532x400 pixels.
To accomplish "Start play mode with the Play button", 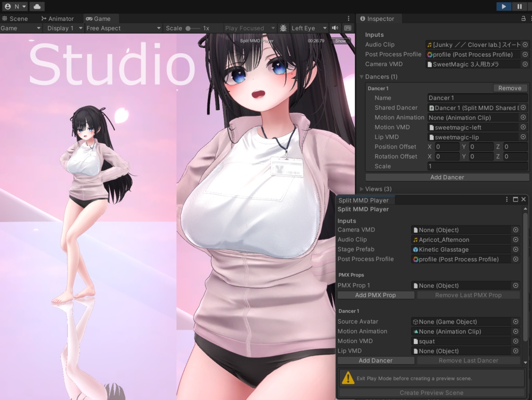I will (503, 6).
